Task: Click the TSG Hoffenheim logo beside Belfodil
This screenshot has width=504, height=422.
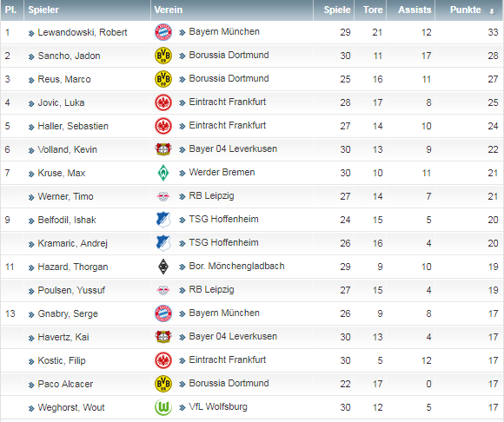Action: click(163, 220)
